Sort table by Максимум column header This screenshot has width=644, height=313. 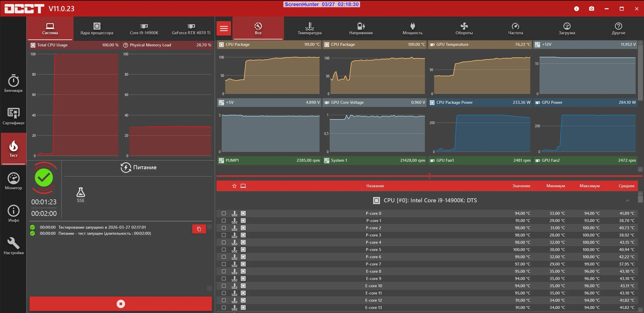(x=589, y=186)
